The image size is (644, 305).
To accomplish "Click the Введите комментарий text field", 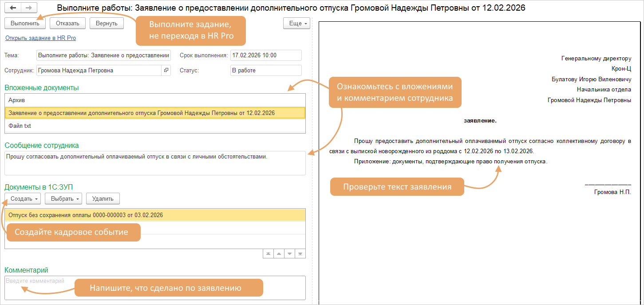I will point(154,287).
